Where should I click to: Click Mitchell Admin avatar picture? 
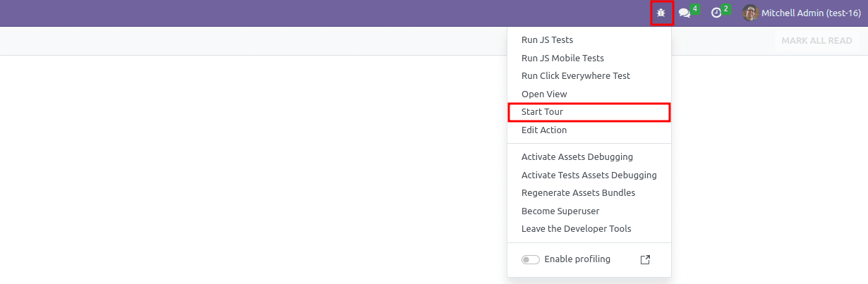[x=751, y=13]
